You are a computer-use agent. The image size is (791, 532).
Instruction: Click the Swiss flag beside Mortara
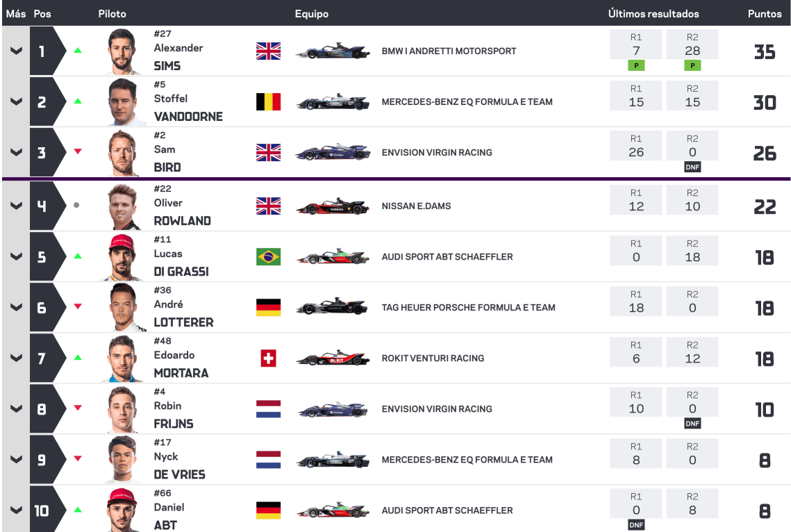268,358
